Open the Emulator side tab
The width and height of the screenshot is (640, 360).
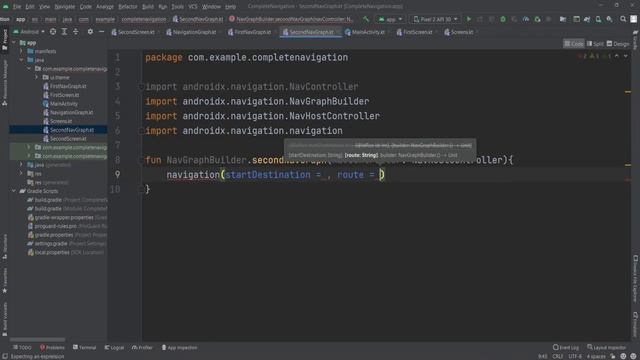tap(636, 324)
